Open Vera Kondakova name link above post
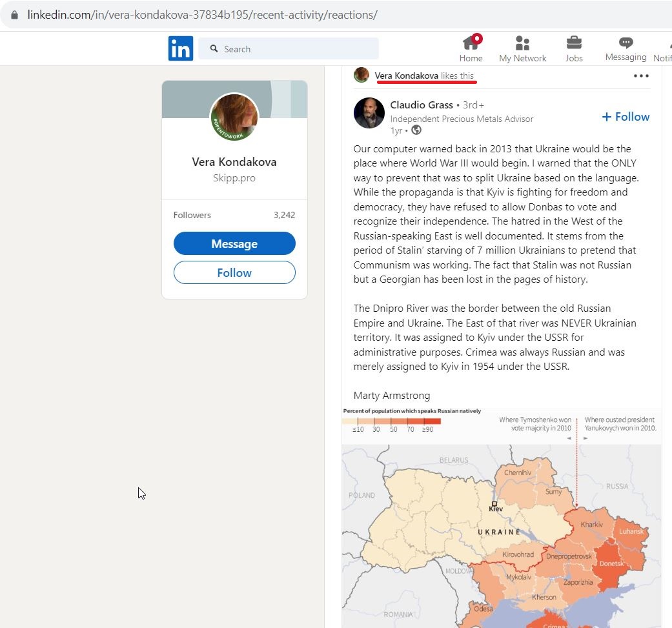The height and width of the screenshot is (628, 672). (x=406, y=76)
